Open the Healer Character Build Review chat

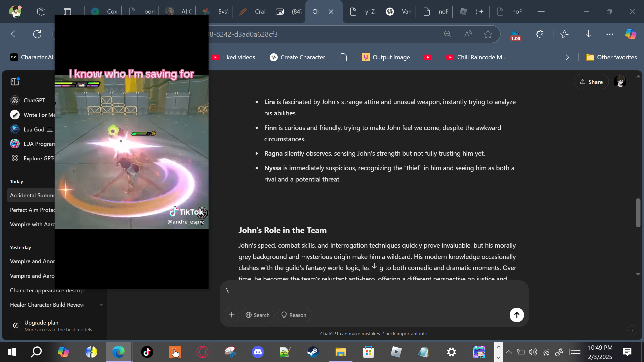point(47,305)
